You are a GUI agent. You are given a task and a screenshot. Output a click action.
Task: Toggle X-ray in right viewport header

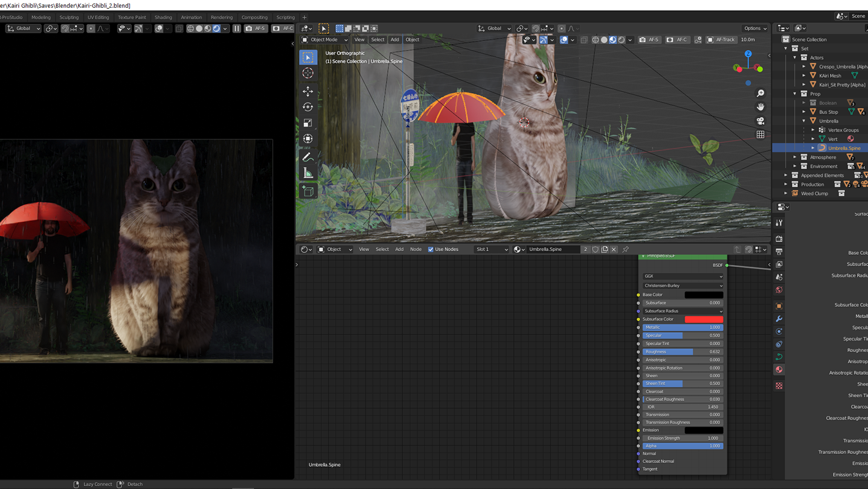(x=583, y=40)
